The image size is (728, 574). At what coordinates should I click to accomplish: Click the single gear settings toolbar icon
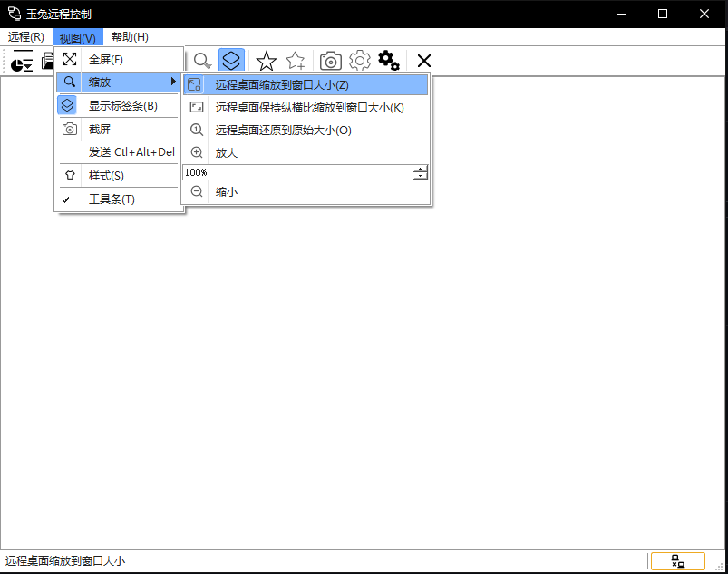(360, 61)
